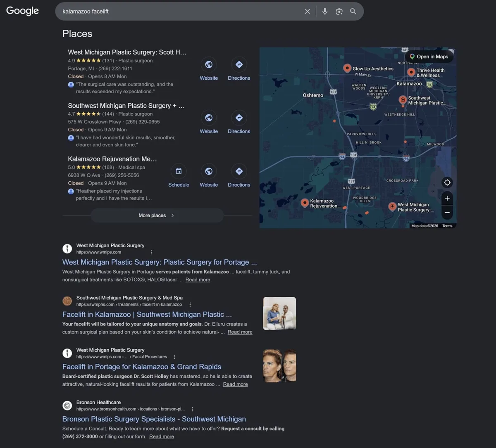The height and width of the screenshot is (448, 496).
Task: Open West Michigan Plastic Surgery: Plastic Surgery for Portage result
Action: 160,262
